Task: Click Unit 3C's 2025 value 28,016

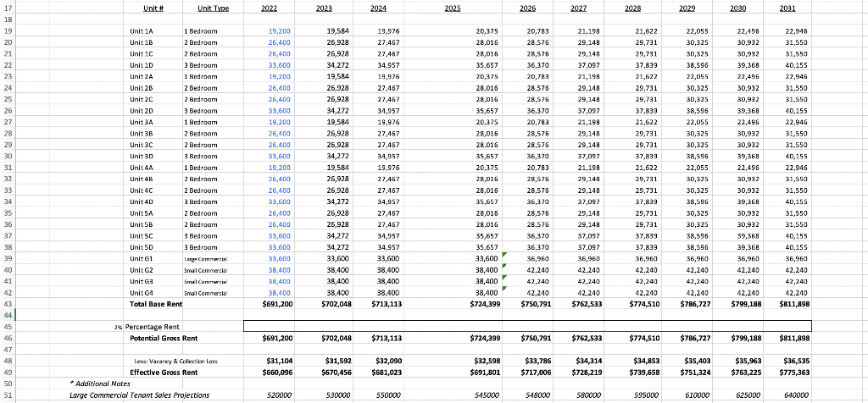Action: point(487,145)
